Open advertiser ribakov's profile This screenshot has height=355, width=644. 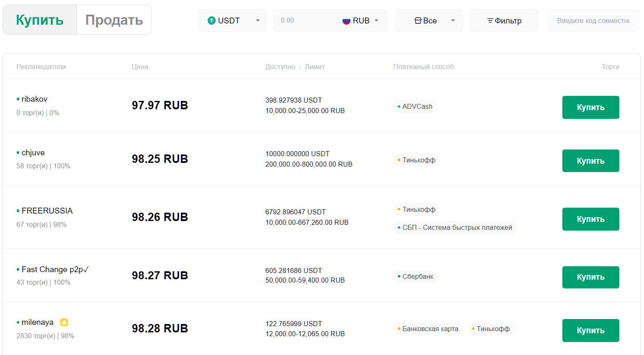[34, 99]
